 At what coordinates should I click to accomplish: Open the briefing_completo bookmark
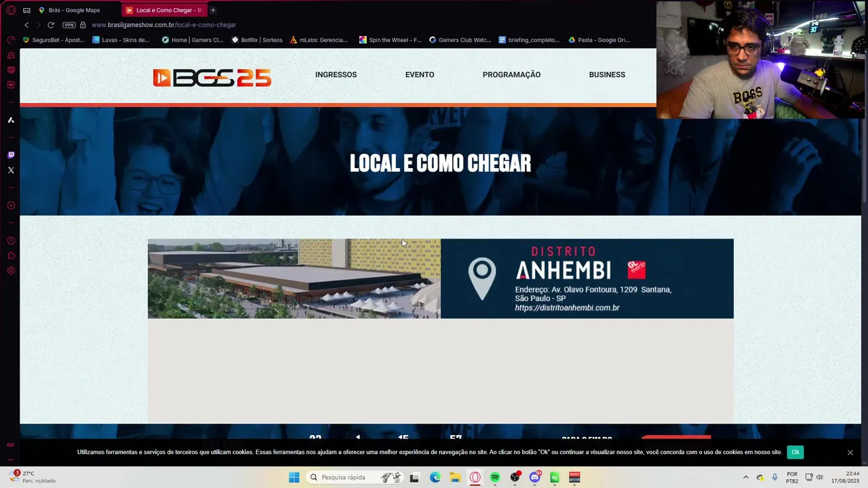(529, 40)
